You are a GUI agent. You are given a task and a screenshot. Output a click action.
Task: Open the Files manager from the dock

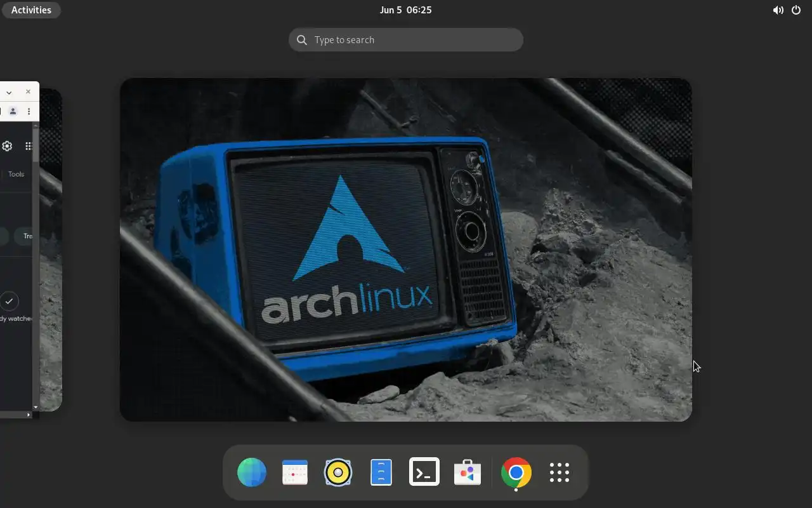pyautogui.click(x=381, y=472)
